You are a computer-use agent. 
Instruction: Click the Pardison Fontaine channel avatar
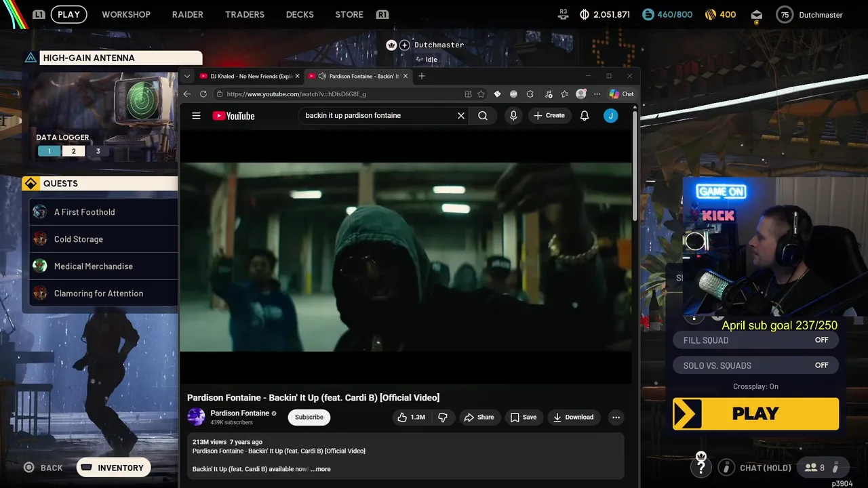[196, 417]
